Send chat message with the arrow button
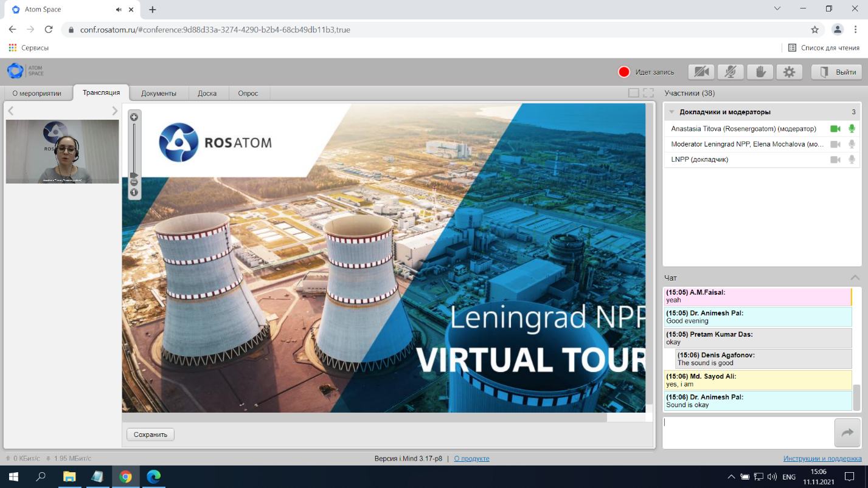The width and height of the screenshot is (868, 488). tap(847, 433)
